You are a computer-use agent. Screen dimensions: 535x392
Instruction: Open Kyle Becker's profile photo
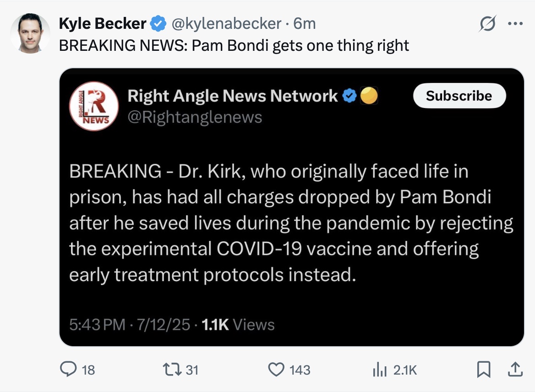[30, 33]
